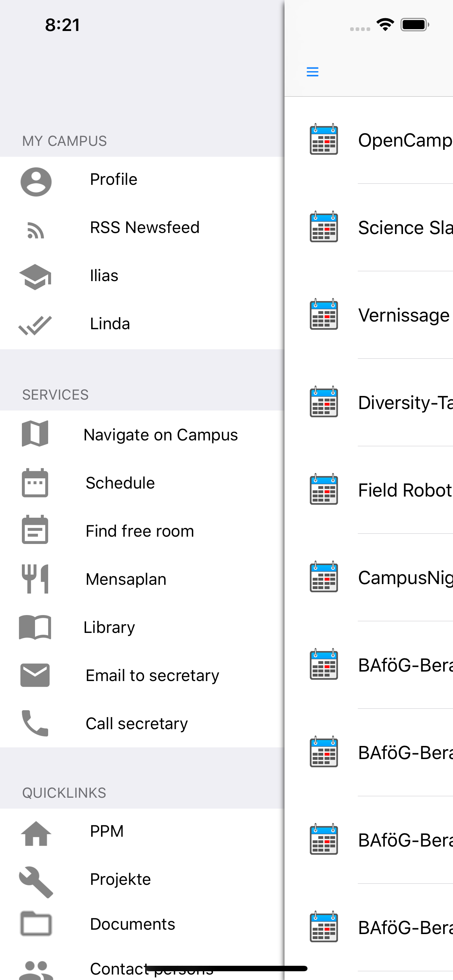
Task: Select the Ilias graduation cap icon
Action: pos(35,277)
